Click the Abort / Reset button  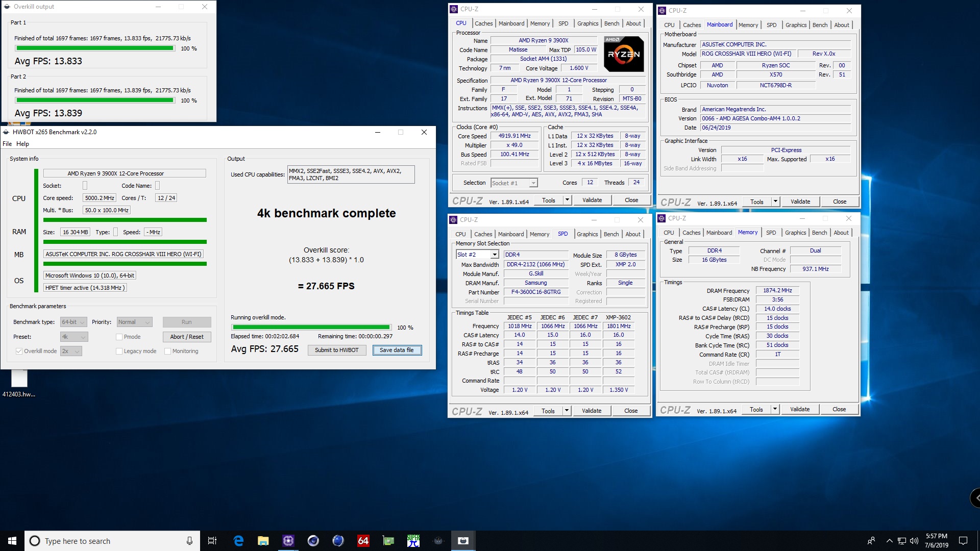187,337
